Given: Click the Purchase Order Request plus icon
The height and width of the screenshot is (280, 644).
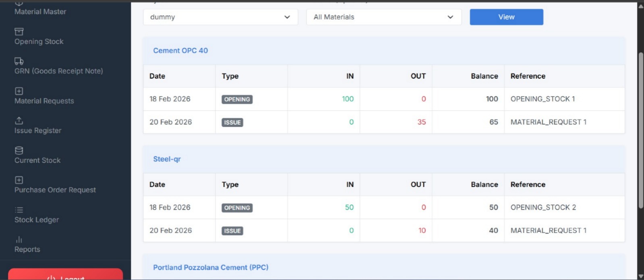Looking at the screenshot, I should click(19, 180).
